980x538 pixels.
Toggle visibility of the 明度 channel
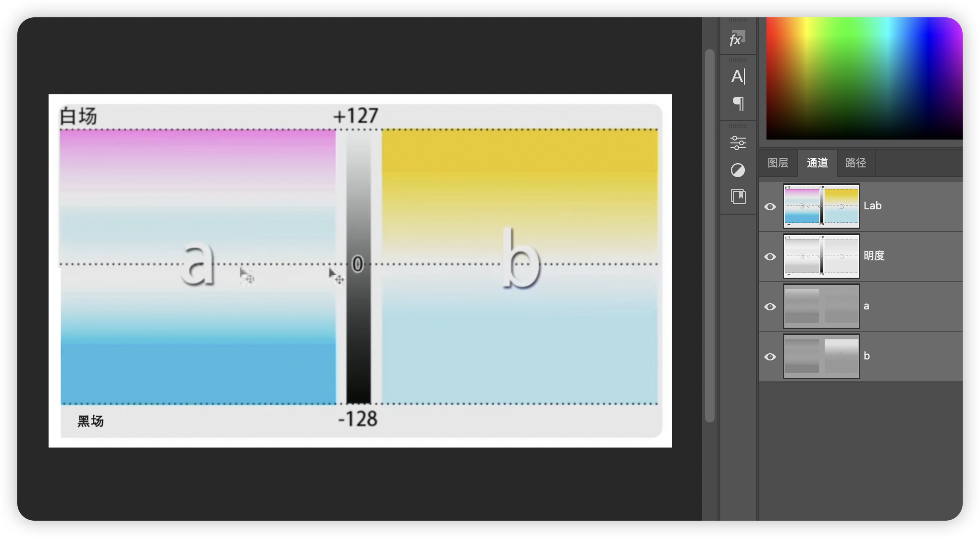point(770,256)
